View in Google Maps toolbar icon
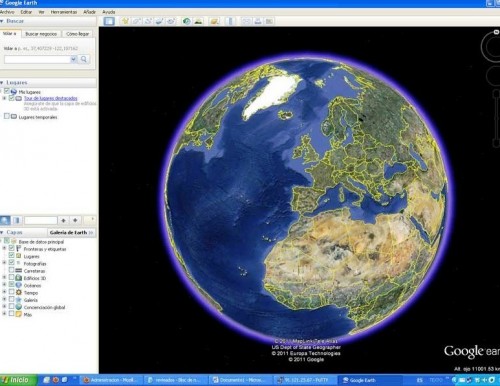This screenshot has height=386, width=500. [x=269, y=21]
